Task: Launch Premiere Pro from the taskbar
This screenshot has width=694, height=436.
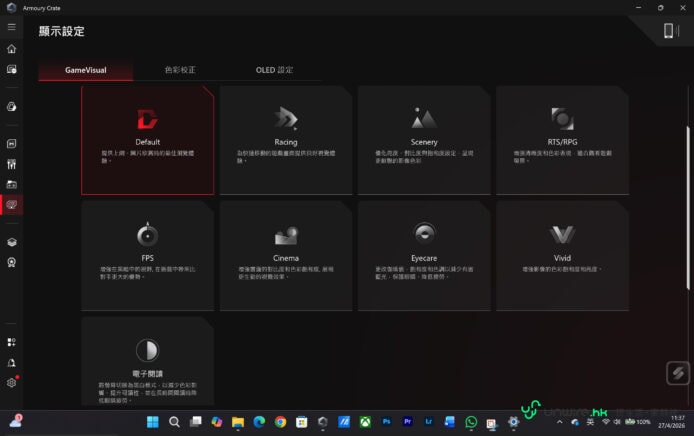Action: point(408,422)
